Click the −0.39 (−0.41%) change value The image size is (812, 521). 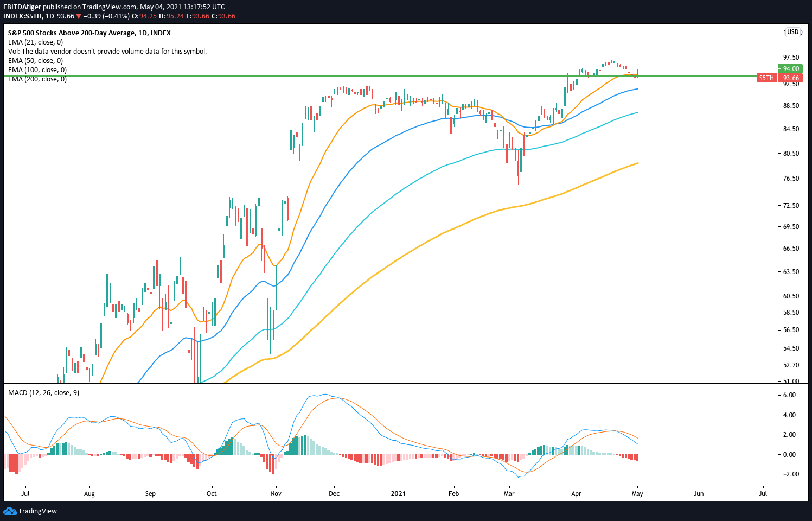click(107, 16)
